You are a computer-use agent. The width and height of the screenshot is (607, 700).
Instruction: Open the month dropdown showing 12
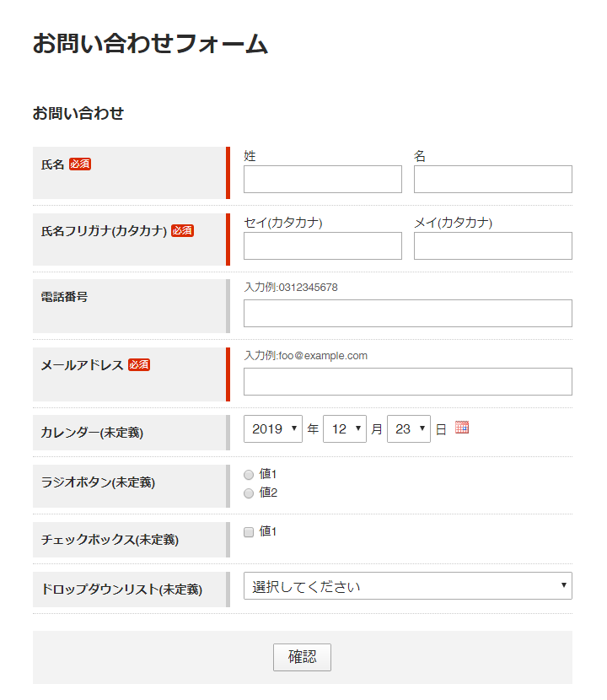[x=345, y=429]
